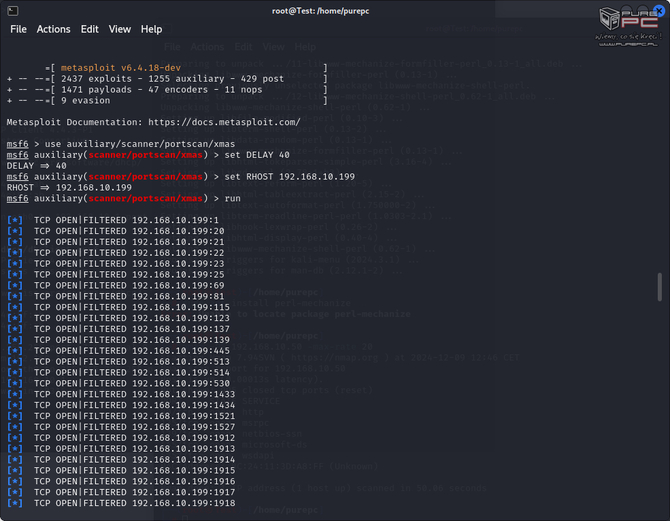
Task: Click the '9 evasion' banner line
Action: tap(167, 100)
